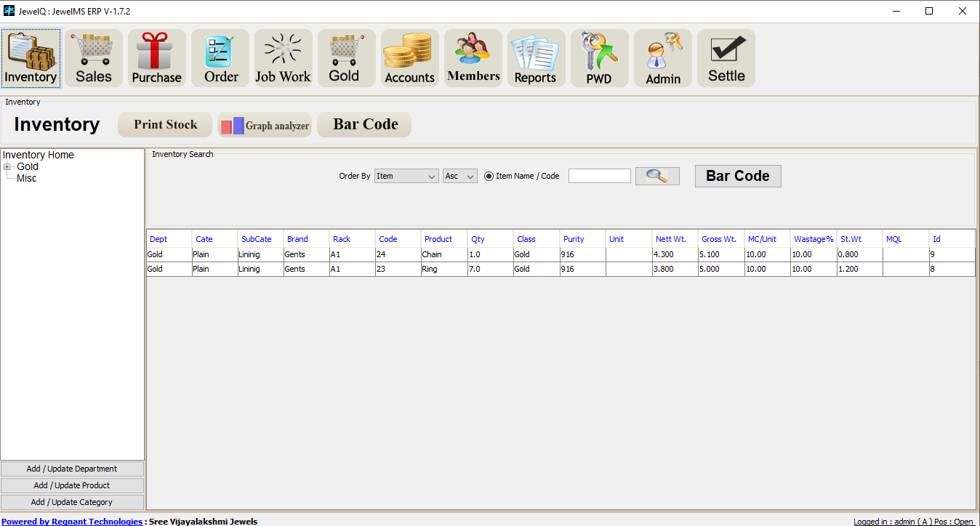The width and height of the screenshot is (980, 526).
Task: Open the Asc sort order dropdown
Action: [459, 176]
